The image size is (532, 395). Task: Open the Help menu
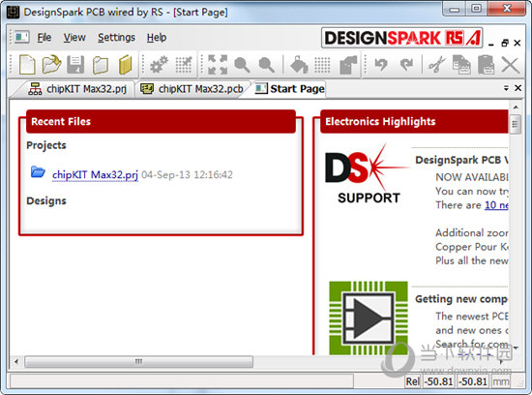point(157,38)
